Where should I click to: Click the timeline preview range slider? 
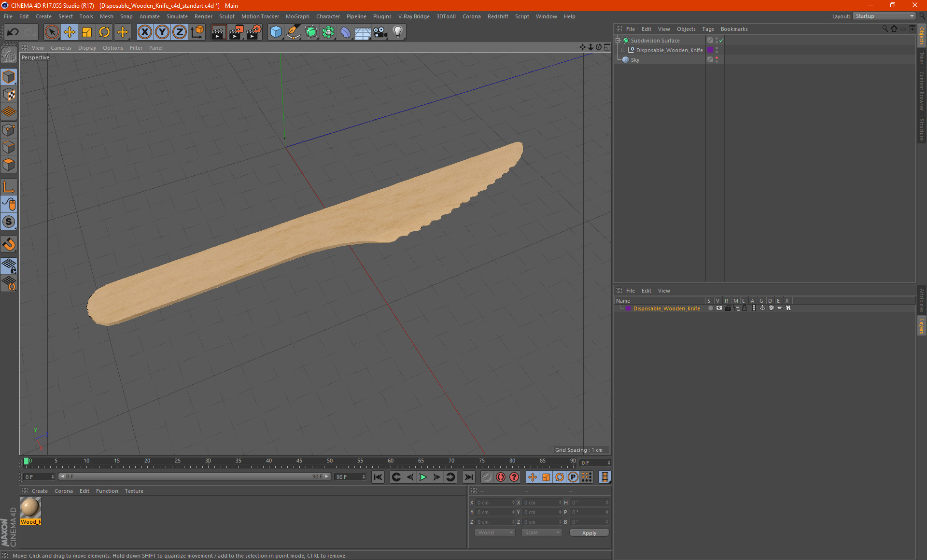195,476
